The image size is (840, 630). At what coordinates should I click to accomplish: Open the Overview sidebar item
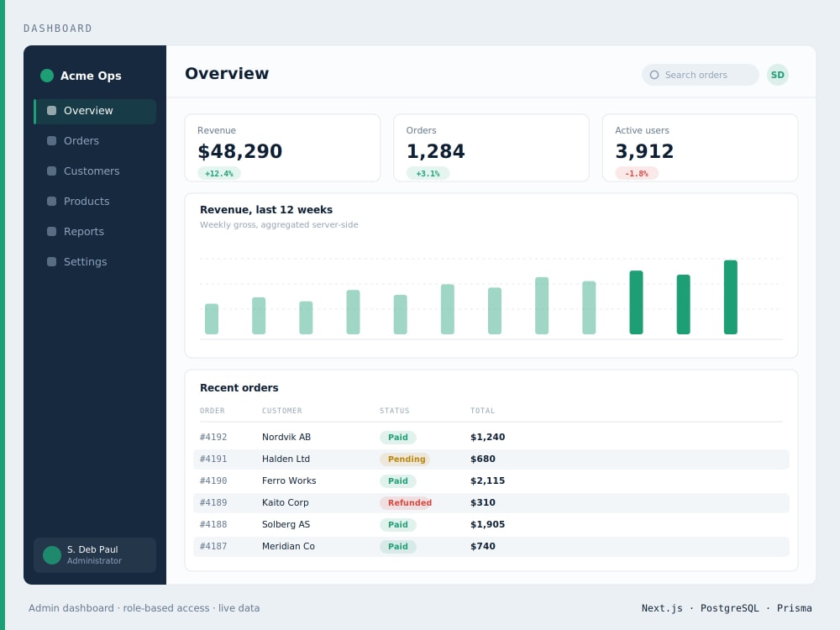click(x=95, y=111)
